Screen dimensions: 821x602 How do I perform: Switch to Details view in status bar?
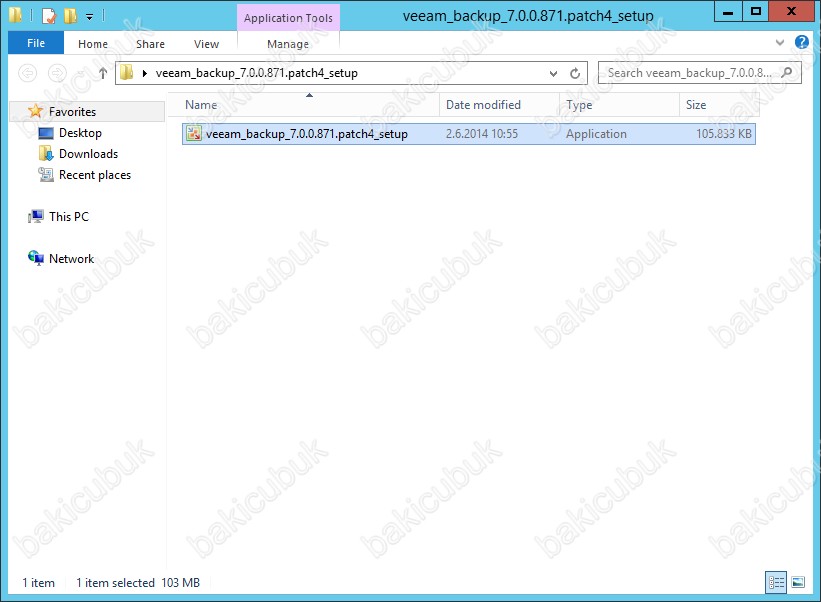[776, 582]
